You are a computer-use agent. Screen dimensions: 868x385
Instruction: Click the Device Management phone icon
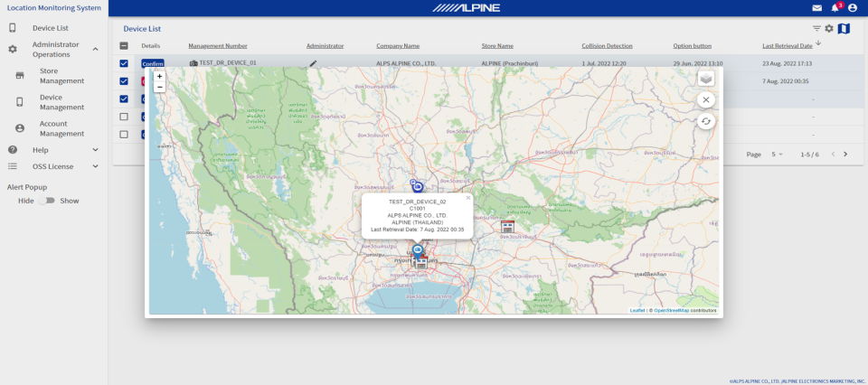click(20, 102)
